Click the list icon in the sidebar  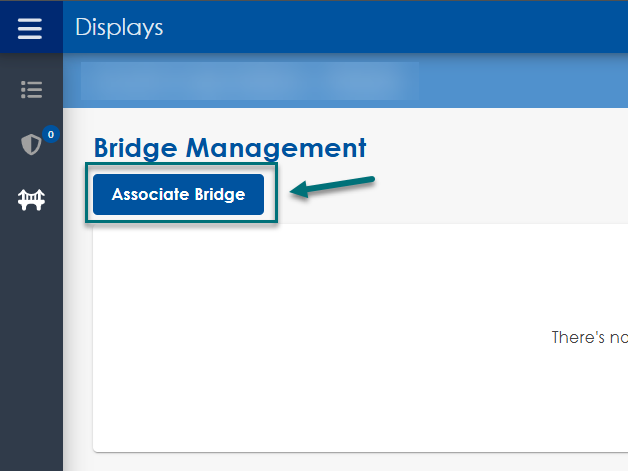pos(31,90)
